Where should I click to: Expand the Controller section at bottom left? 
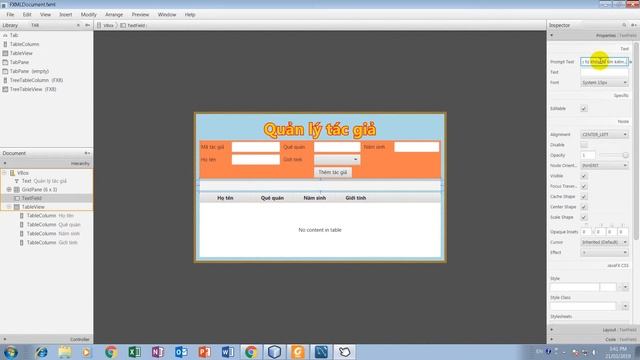[4, 339]
